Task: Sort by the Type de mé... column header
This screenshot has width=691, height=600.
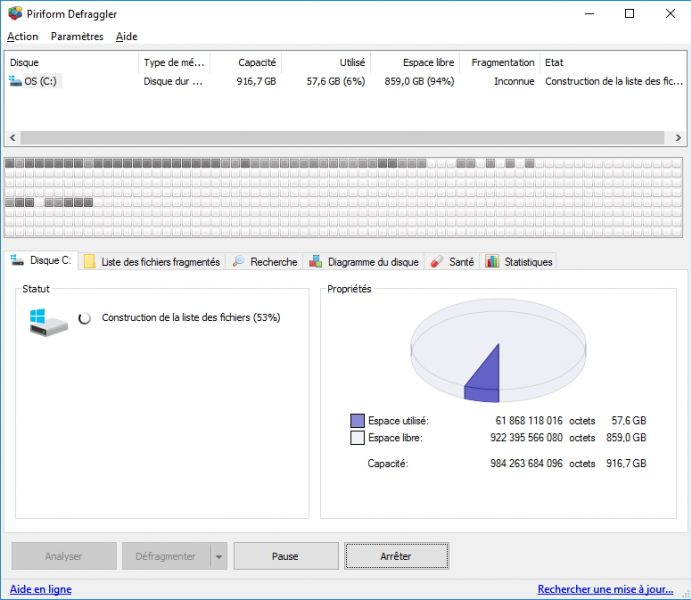Action: [x=174, y=63]
